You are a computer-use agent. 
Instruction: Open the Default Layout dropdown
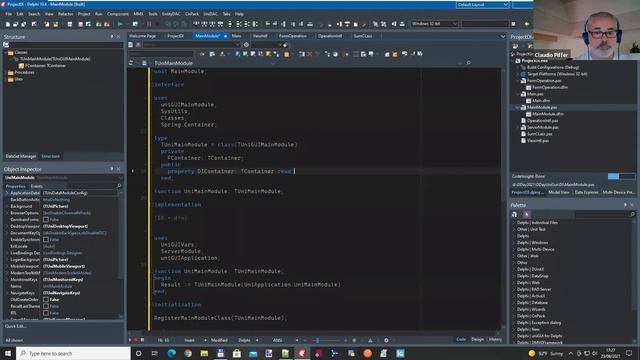point(482,4)
